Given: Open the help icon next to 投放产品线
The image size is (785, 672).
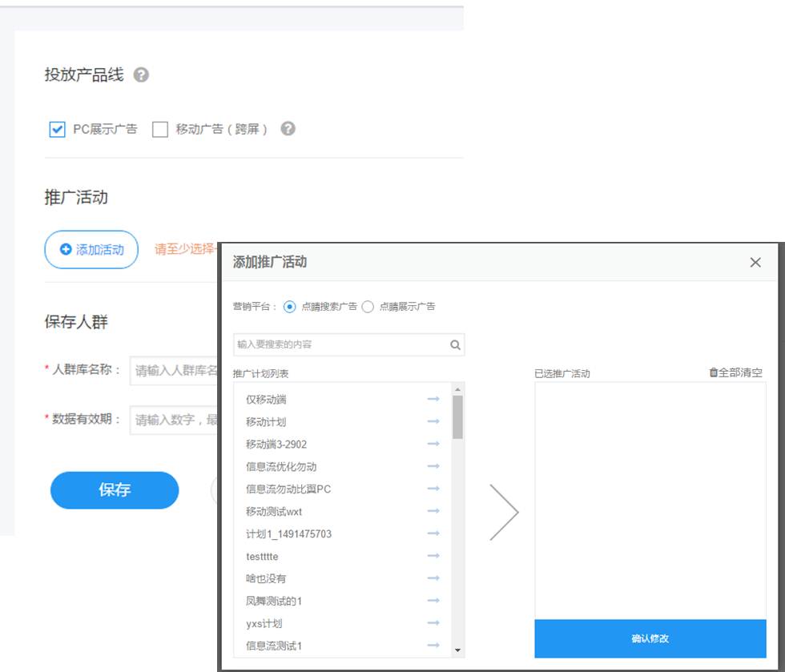Looking at the screenshot, I should 142,74.
